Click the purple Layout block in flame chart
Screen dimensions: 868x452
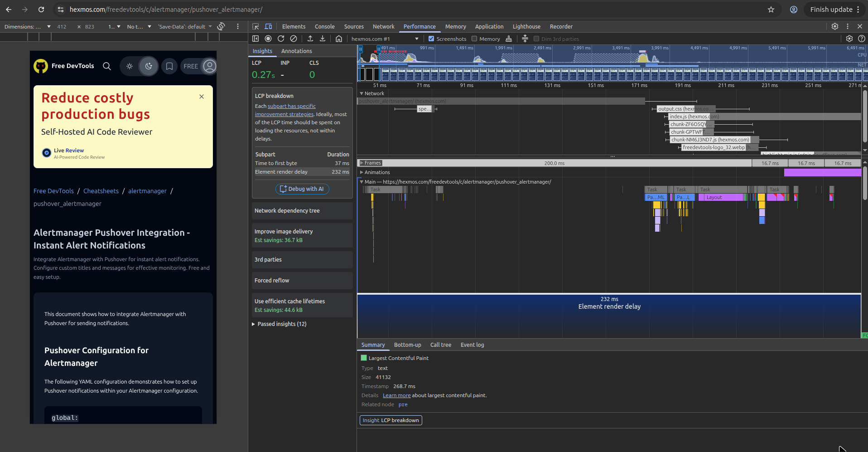pyautogui.click(x=720, y=198)
